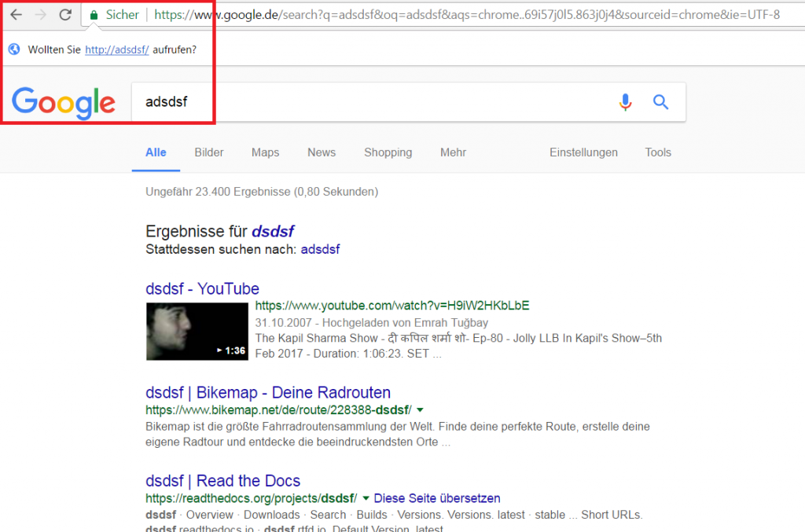Click the bikemap.net green URL text

tap(278, 410)
